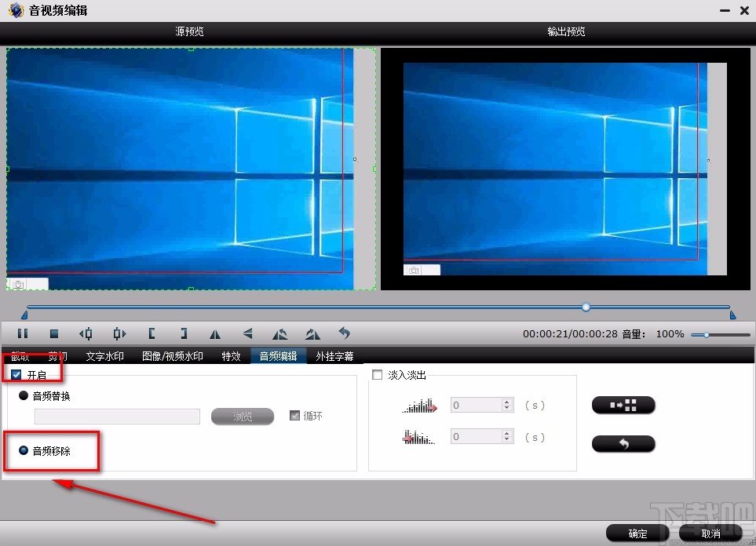756x546 pixels.
Task: Click the 浏览 browse button
Action: tap(242, 416)
